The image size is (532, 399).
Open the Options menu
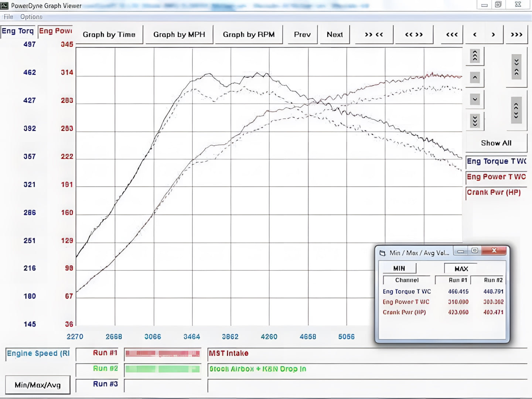(x=31, y=17)
